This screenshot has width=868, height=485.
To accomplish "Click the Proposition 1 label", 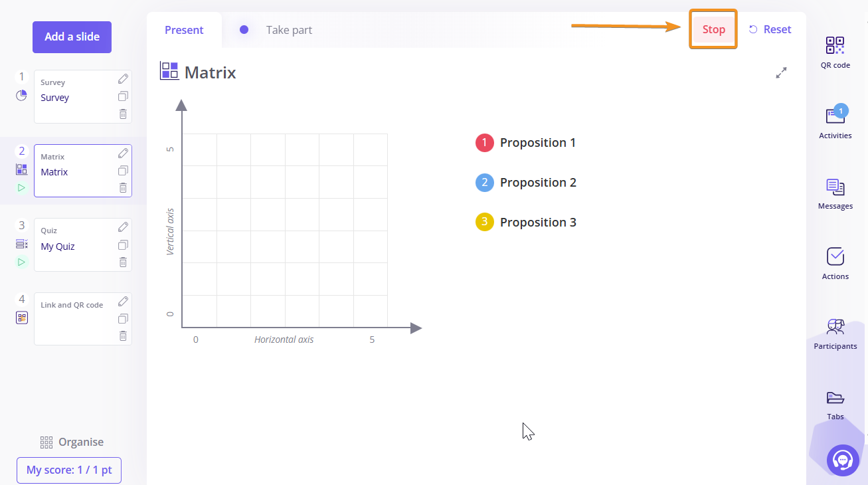I will coord(538,143).
